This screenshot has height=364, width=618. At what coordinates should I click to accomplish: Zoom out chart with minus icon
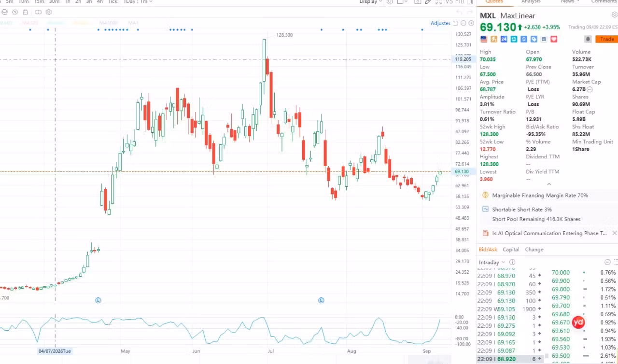point(463,23)
